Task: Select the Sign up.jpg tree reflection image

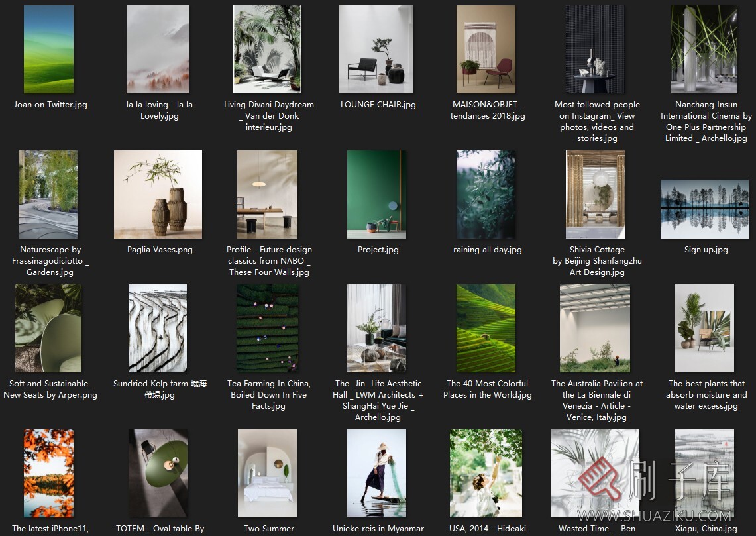Action: 704,209
